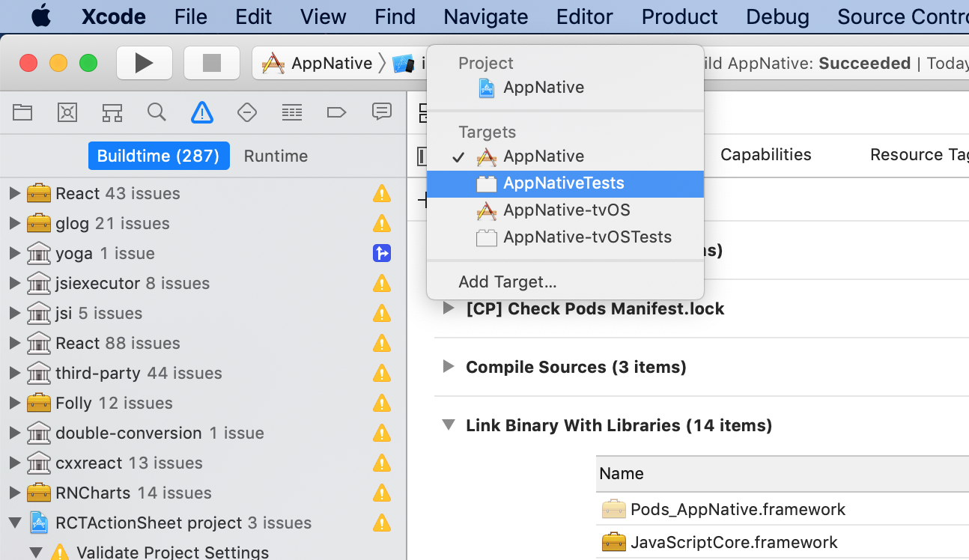Expand [CP] Check Pods Manifest.lock phase
969x560 pixels.
[449, 308]
